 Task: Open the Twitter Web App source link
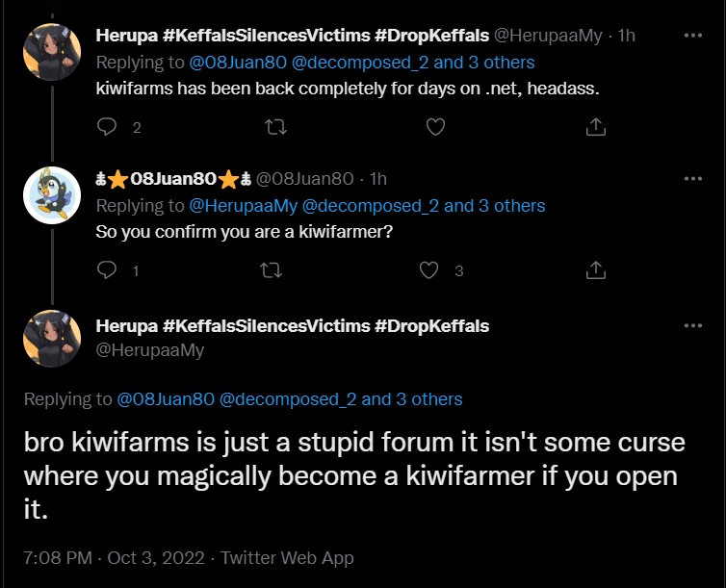287,557
